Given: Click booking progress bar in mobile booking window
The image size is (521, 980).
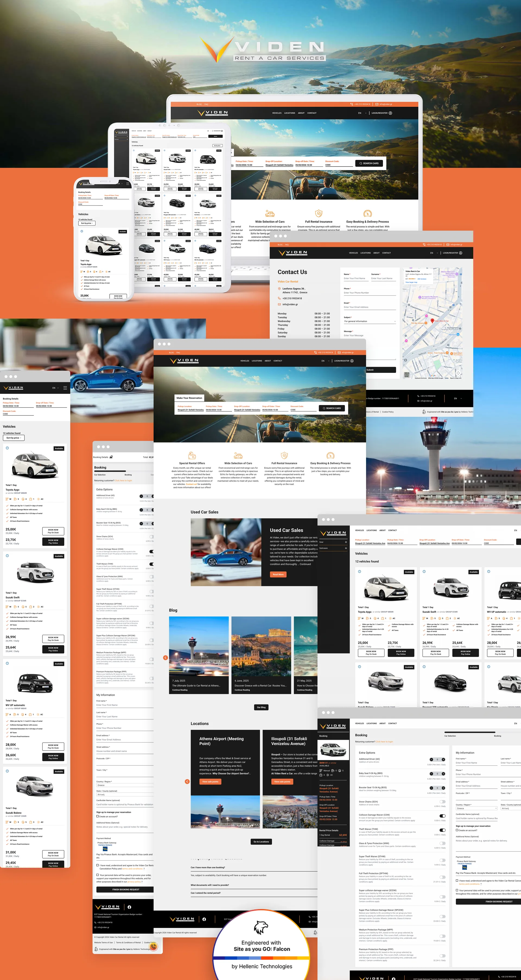Looking at the screenshot, I should pos(124,472).
